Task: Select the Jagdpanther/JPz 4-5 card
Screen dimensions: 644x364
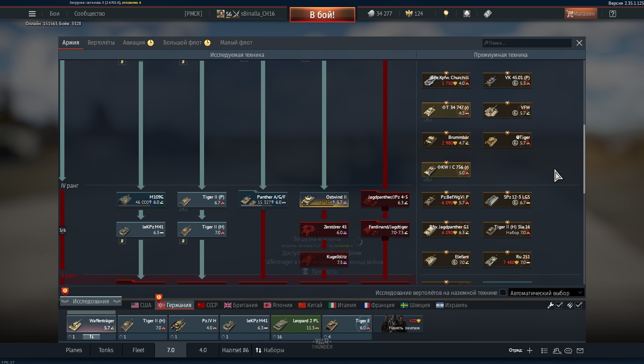Action: point(385,200)
